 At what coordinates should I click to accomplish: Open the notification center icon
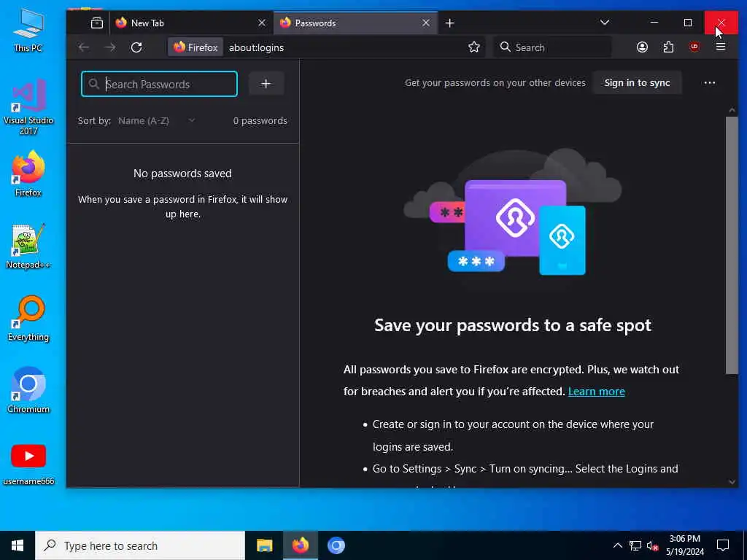click(723, 545)
